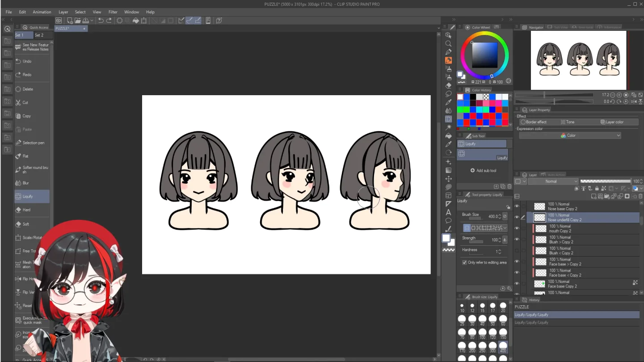Image resolution: width=644 pixels, height=362 pixels.
Task: Open the palette color dropdown left of Normal
Action: click(x=520, y=181)
